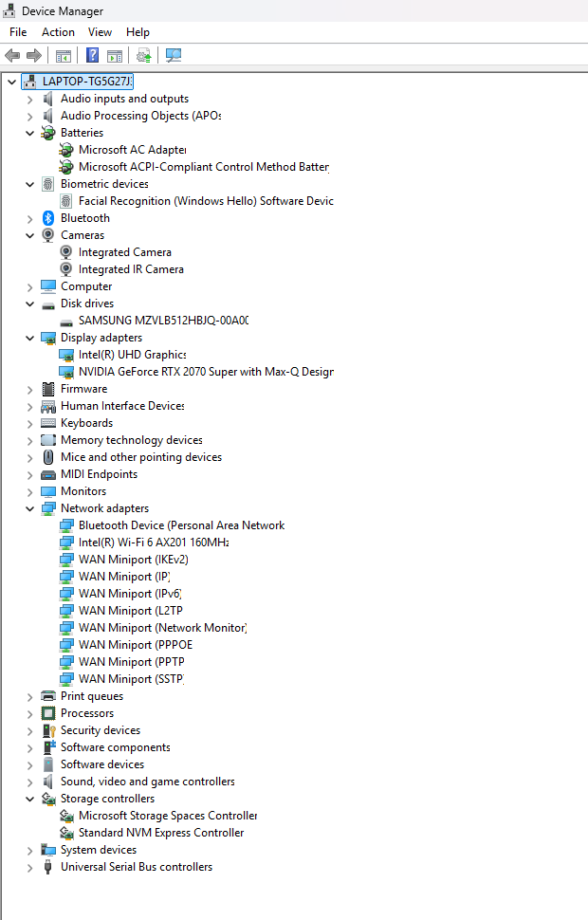
Task: Select WAN Miniport (PPTP)
Action: pos(132,662)
